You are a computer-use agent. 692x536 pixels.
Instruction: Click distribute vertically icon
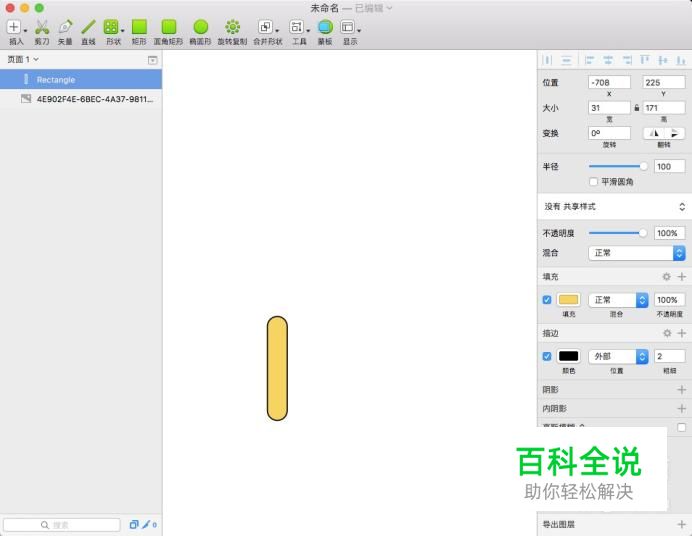pyautogui.click(x=566, y=60)
